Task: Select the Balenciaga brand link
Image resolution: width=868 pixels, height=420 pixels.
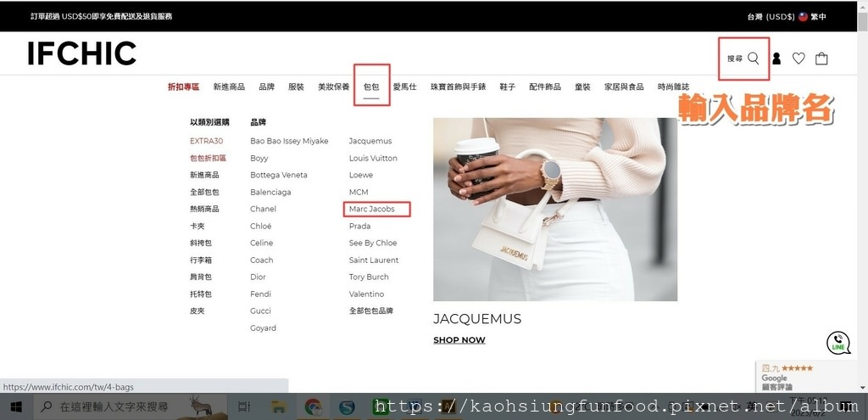Action: (270, 193)
